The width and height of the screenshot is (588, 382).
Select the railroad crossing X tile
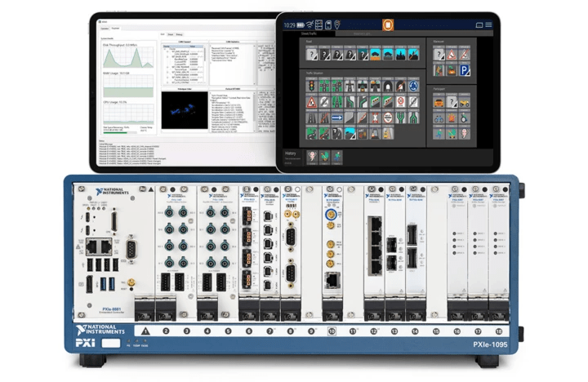(375, 118)
